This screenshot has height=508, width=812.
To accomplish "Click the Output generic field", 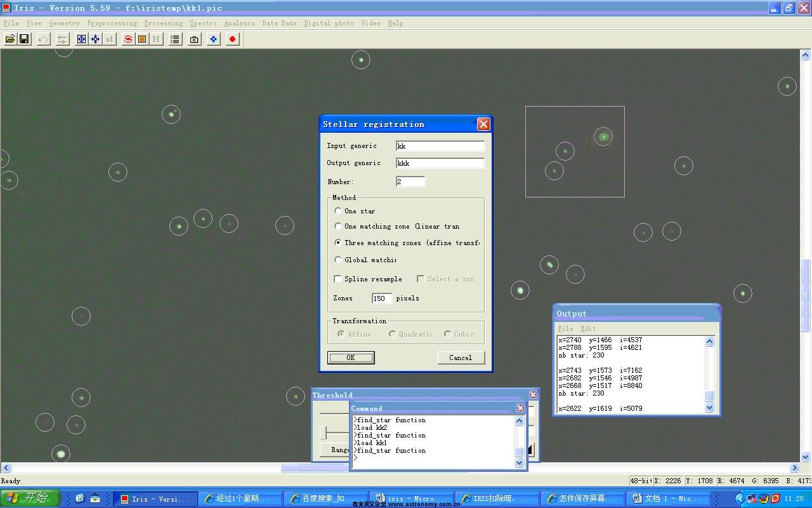I will point(440,163).
